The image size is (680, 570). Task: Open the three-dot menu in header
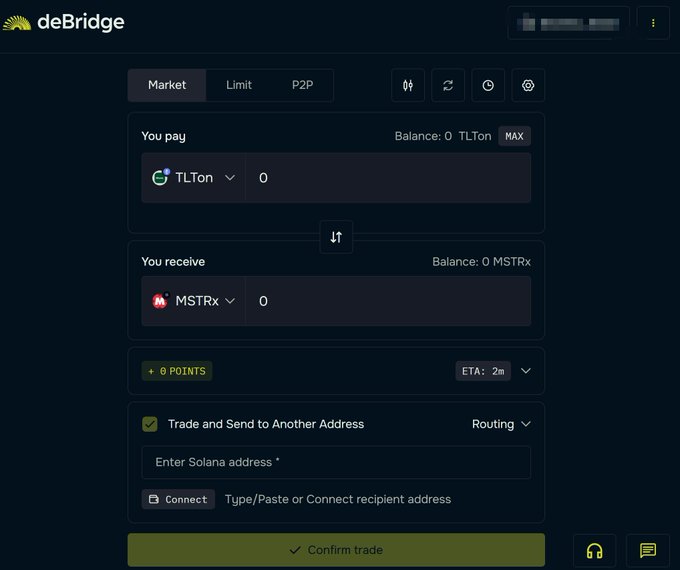653,23
